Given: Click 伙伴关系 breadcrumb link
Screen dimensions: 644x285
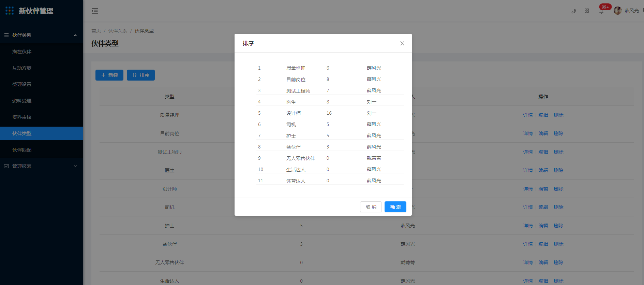Looking at the screenshot, I should tap(118, 31).
